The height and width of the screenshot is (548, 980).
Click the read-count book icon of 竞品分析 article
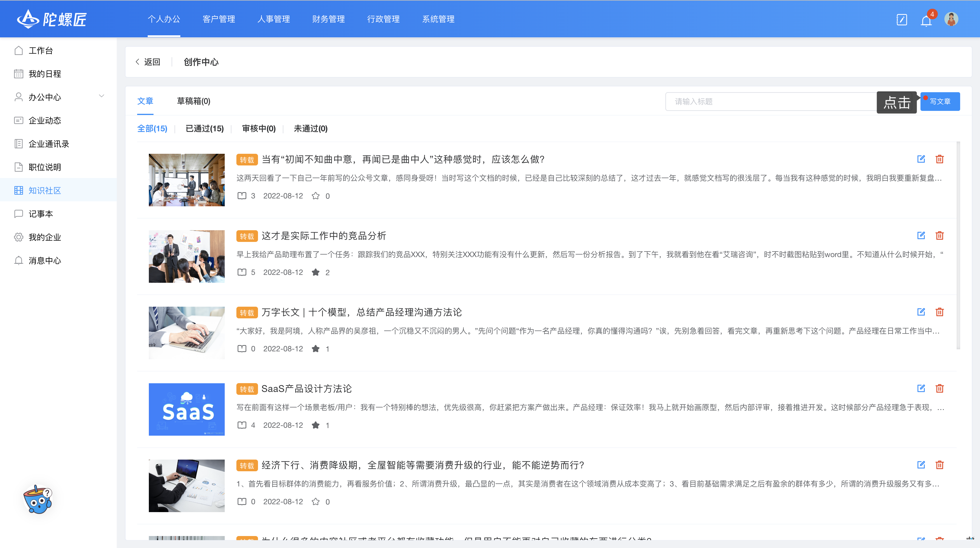(242, 272)
